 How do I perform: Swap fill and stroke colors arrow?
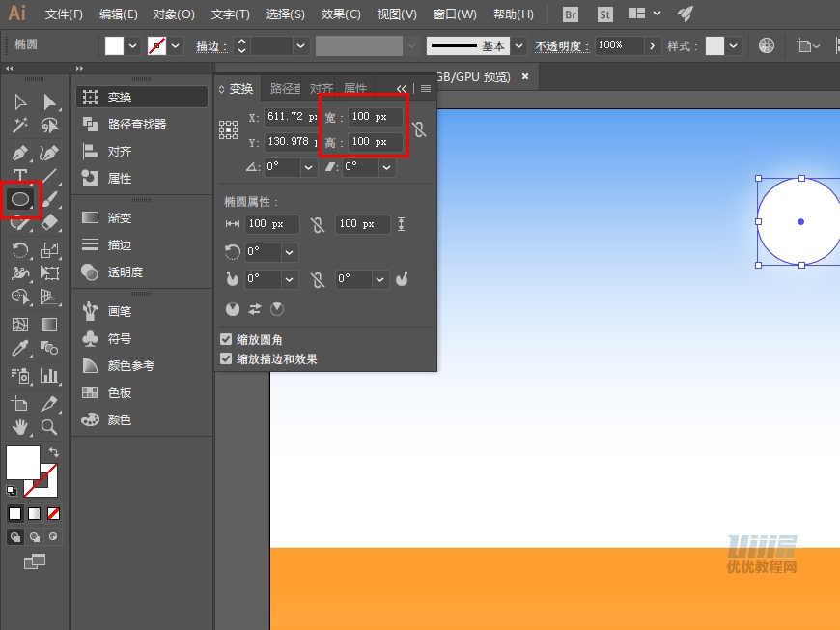(x=54, y=452)
